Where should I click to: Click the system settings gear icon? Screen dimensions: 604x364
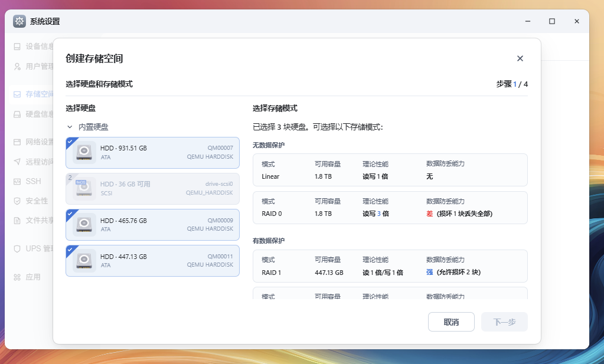(19, 21)
